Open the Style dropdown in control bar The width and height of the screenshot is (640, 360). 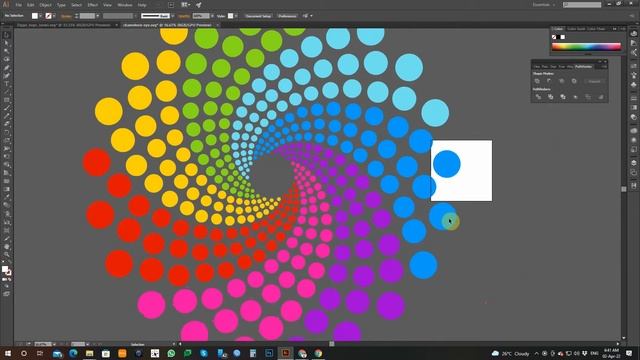pos(236,16)
